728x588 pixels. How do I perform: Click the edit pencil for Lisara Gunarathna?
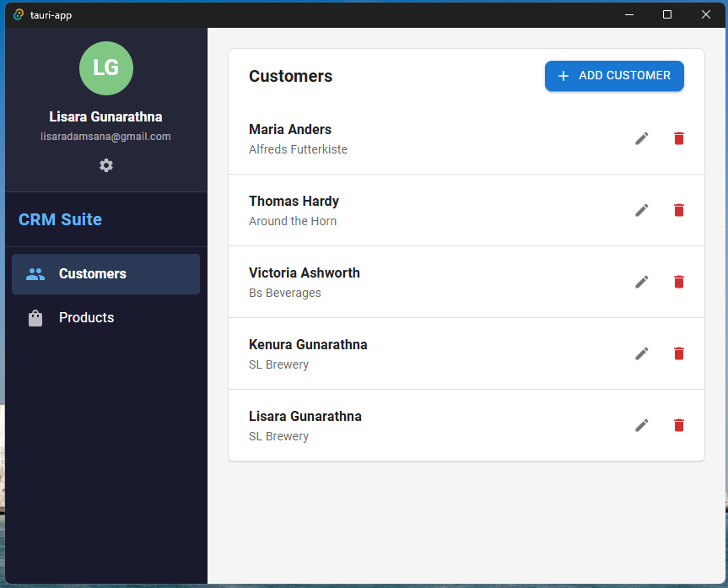[642, 425]
